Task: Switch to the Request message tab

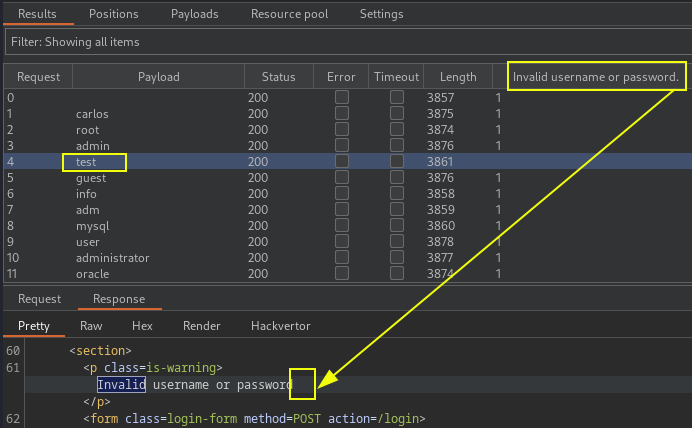Action: click(39, 299)
